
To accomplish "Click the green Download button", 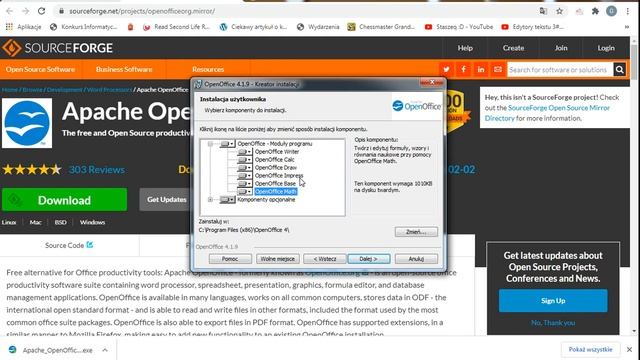I will point(64,200).
